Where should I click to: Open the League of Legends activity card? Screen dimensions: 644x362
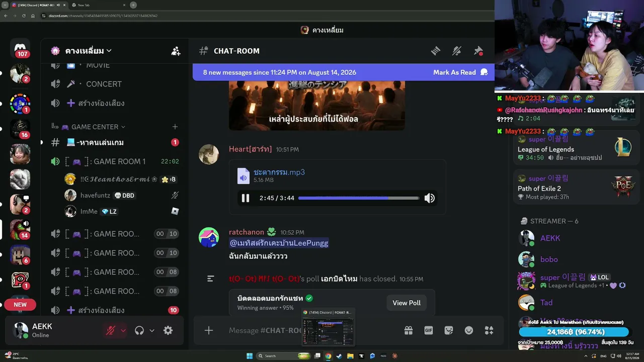[x=577, y=148]
